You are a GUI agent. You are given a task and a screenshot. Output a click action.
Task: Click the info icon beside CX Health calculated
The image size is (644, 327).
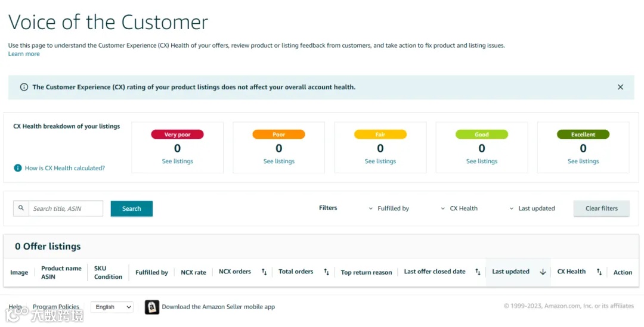(x=18, y=168)
